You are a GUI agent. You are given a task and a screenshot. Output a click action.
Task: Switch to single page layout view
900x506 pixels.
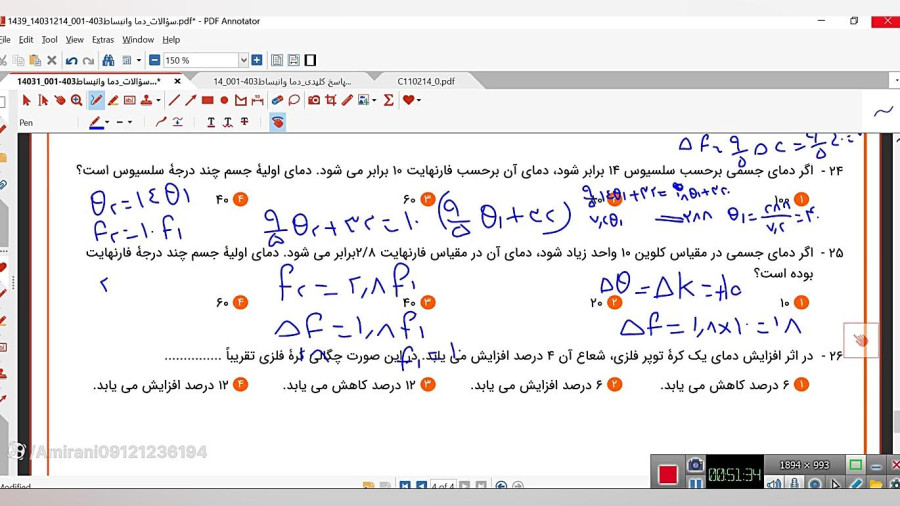coord(277,60)
